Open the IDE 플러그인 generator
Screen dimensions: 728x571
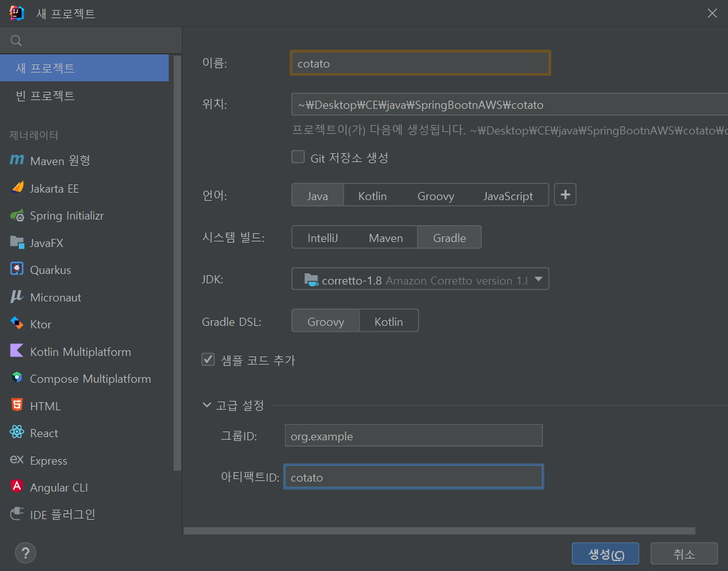[84, 514]
